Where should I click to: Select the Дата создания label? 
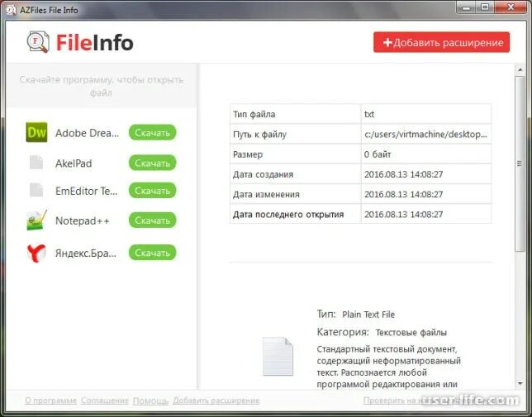pyautogui.click(x=263, y=174)
